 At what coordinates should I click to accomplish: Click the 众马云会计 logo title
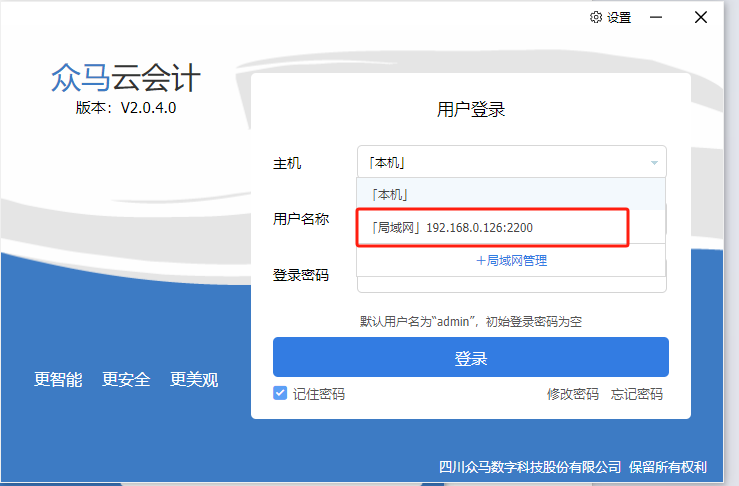tap(125, 78)
